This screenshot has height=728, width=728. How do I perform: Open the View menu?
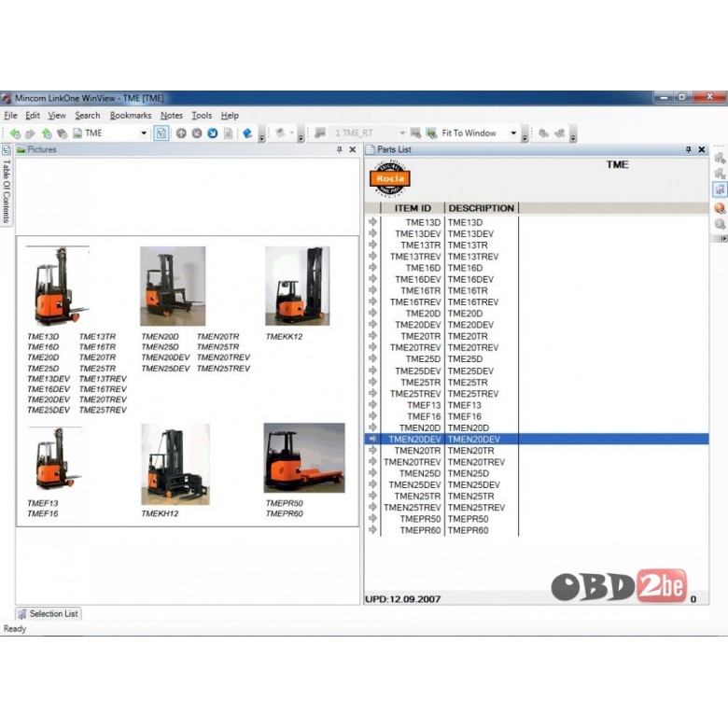[x=57, y=115]
